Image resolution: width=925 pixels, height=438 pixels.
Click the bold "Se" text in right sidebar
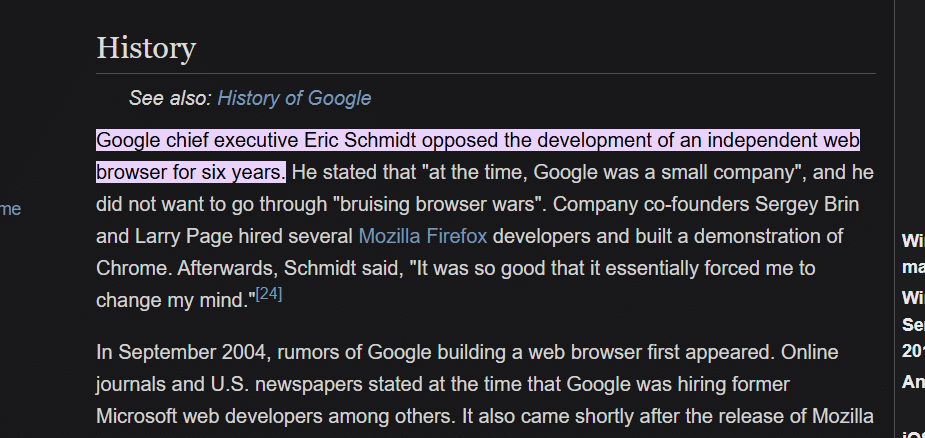click(913, 325)
